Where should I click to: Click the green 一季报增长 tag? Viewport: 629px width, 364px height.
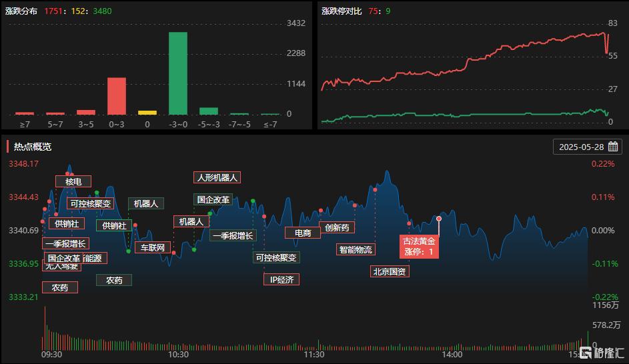click(233, 235)
